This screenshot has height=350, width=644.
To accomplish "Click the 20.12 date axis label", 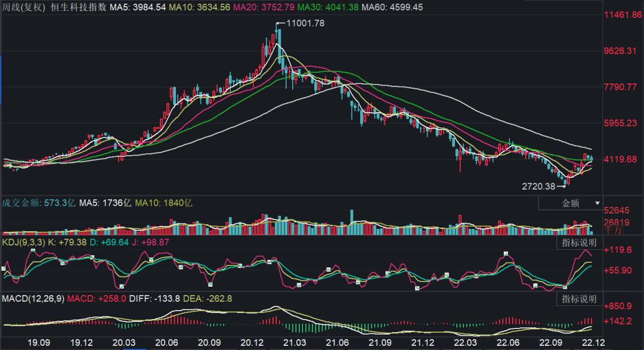I will (x=252, y=343).
